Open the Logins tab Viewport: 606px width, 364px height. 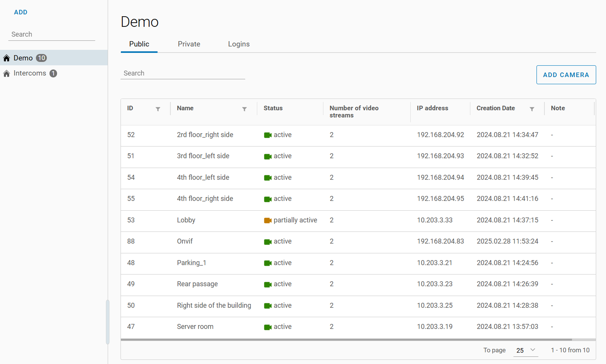click(239, 44)
